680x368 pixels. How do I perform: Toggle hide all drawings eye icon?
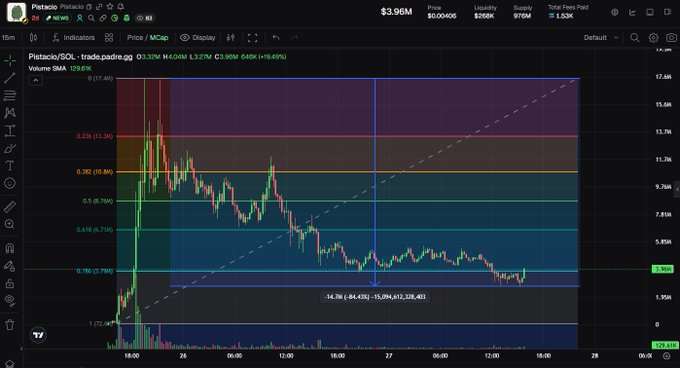coord(10,300)
